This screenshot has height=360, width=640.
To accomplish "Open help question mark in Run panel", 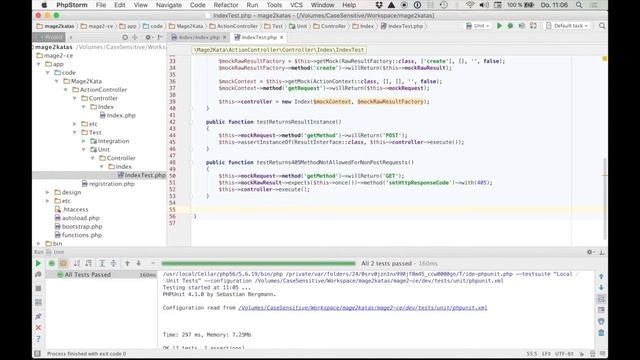I will (x=38, y=339).
